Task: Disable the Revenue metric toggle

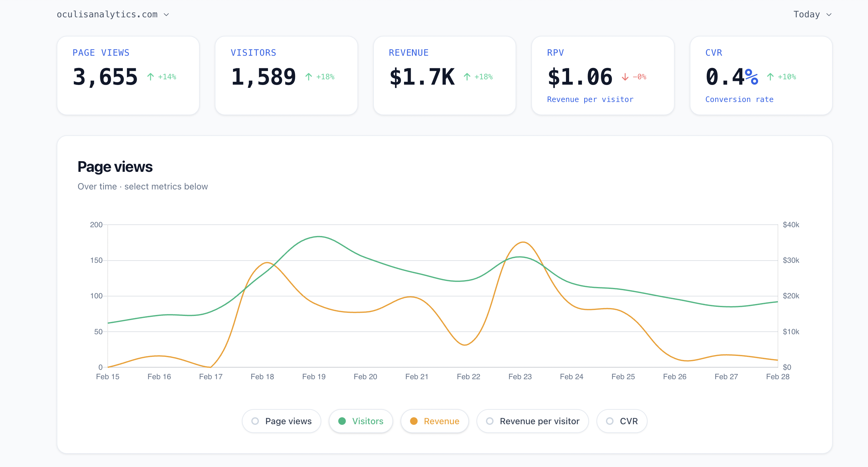Action: (435, 421)
